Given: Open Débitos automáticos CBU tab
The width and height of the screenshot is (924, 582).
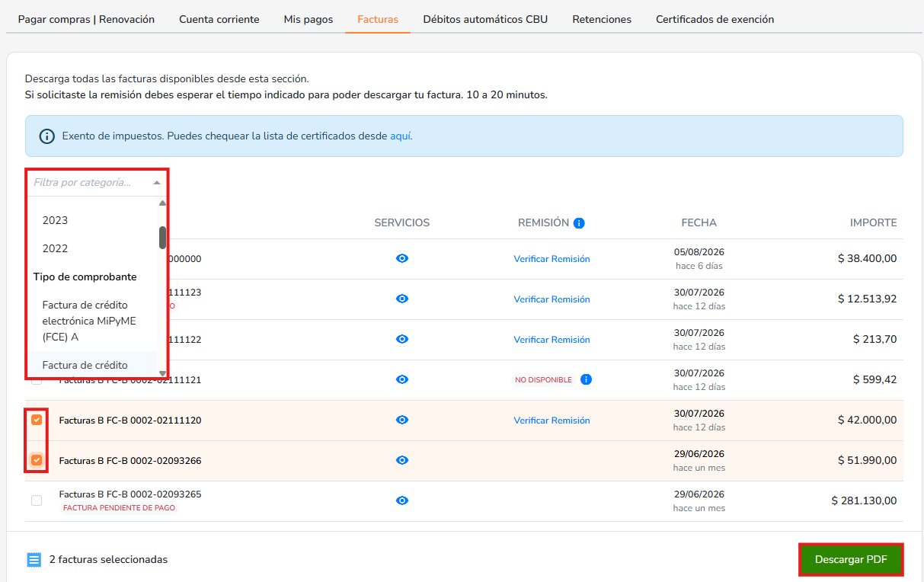Looking at the screenshot, I should tap(485, 19).
